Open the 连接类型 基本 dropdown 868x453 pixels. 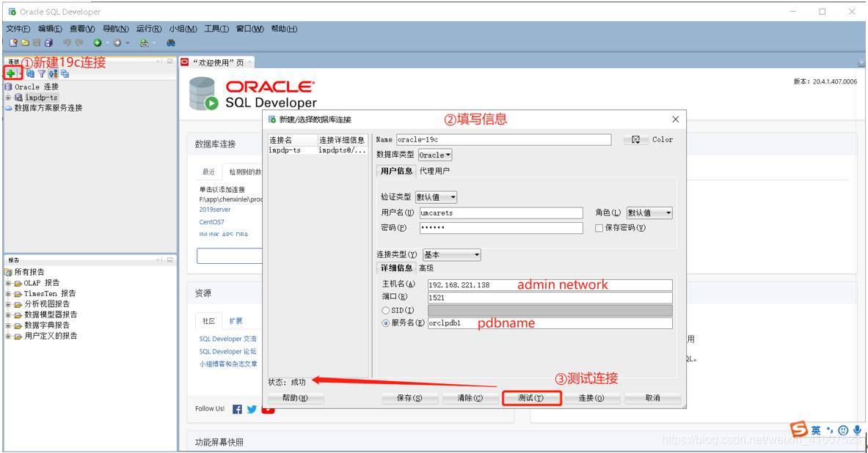point(452,255)
